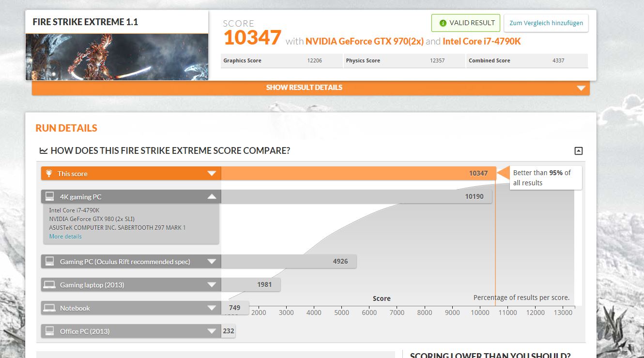Click the white arrow on Show Result Details bar
The width and height of the screenshot is (644, 358).
point(581,88)
